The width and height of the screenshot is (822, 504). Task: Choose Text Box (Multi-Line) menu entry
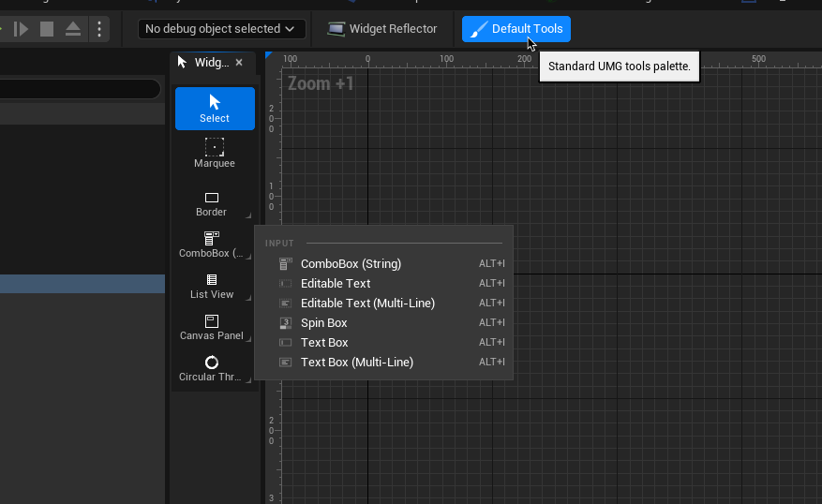coord(383,362)
